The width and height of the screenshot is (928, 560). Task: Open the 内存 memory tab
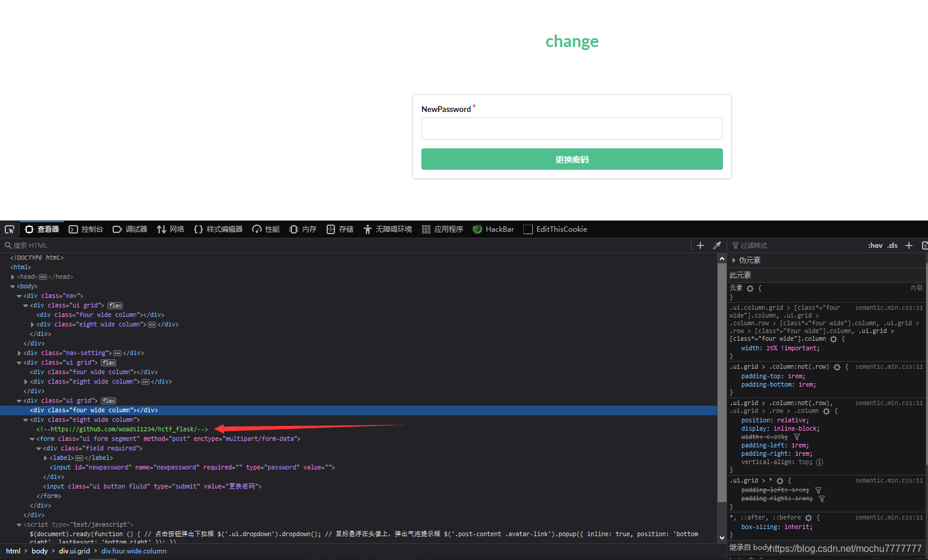coord(303,229)
